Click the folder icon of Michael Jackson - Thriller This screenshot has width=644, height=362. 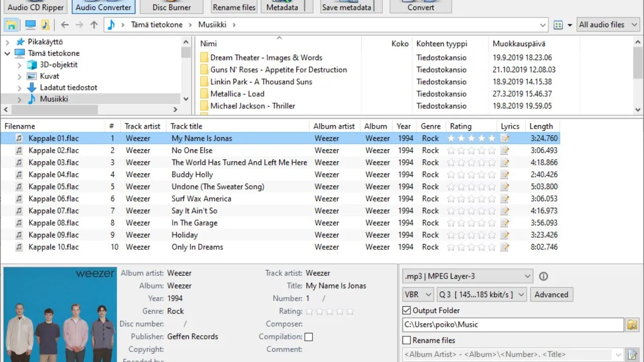[x=204, y=106]
